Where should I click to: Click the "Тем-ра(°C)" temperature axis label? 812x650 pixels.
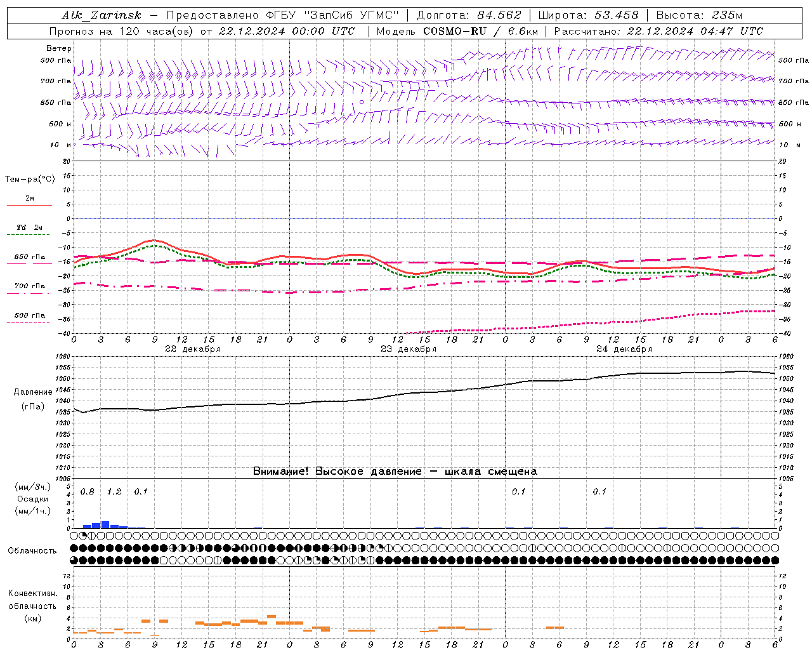(x=30, y=180)
